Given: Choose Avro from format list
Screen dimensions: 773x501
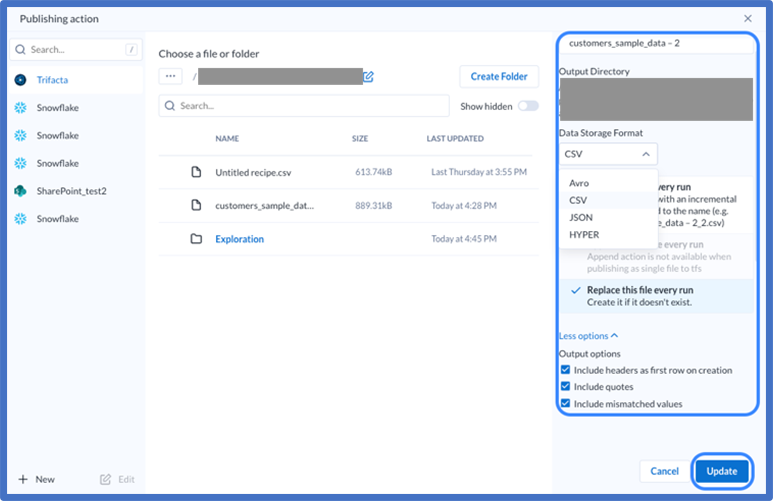Looking at the screenshot, I should point(609,183).
